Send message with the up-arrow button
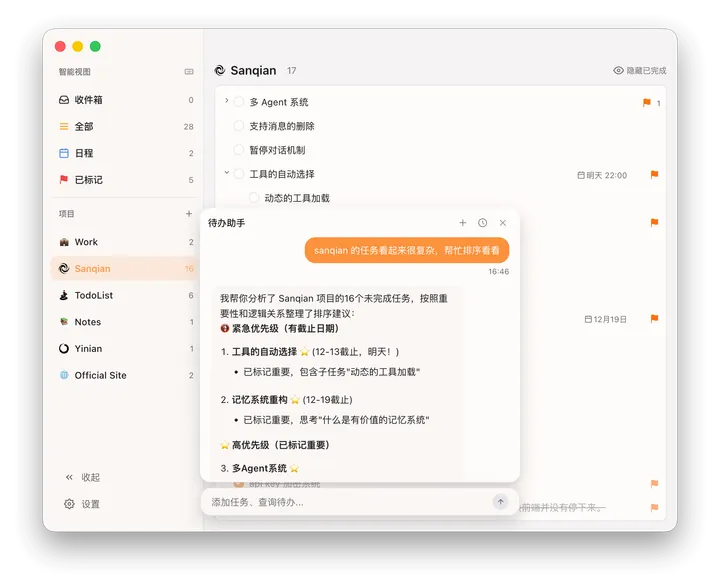This screenshot has height=588, width=720. [x=501, y=502]
